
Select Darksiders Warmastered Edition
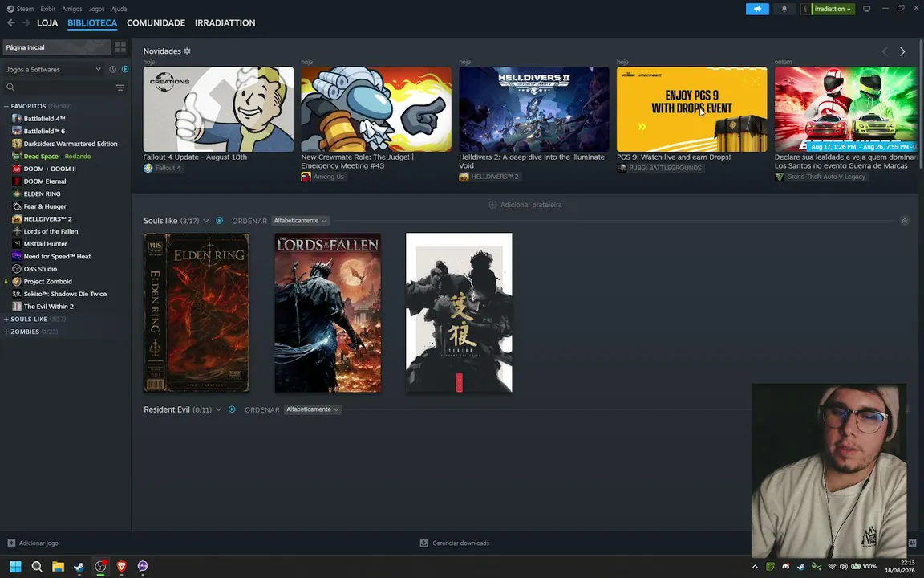(70, 144)
